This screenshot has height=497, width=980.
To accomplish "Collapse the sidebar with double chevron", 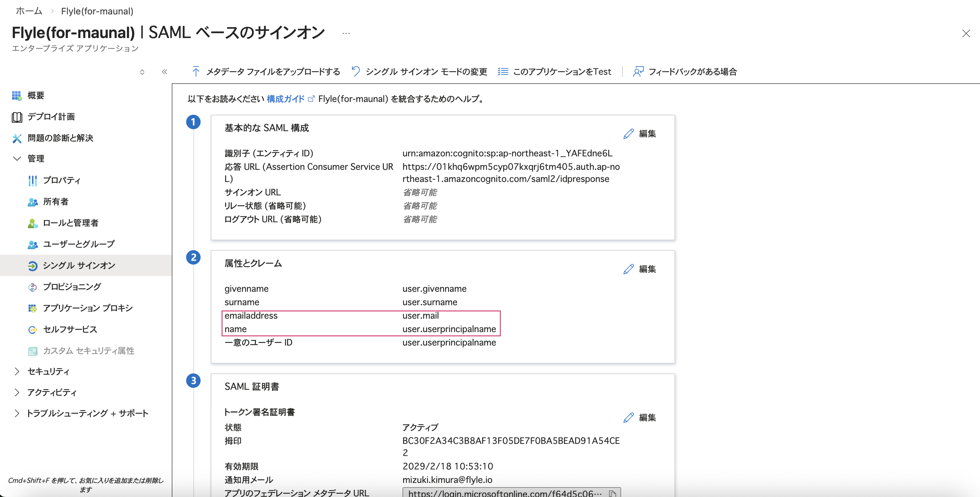I will [x=164, y=71].
